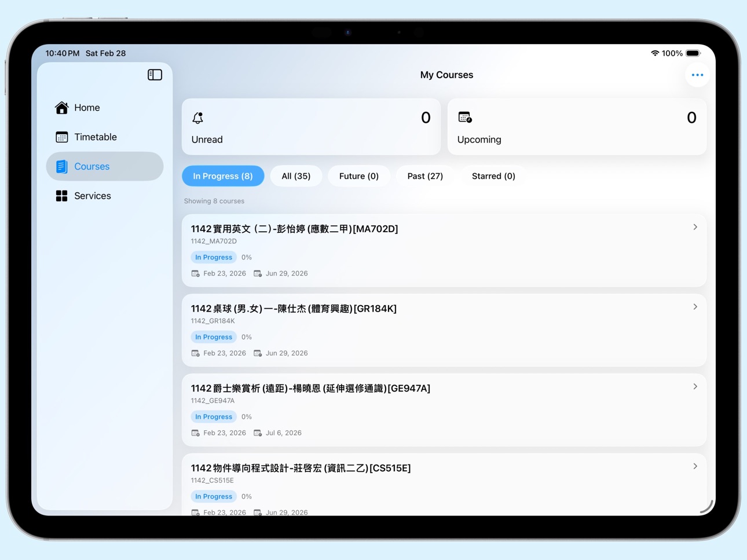Click the course code 1142_CS515E

click(213, 481)
